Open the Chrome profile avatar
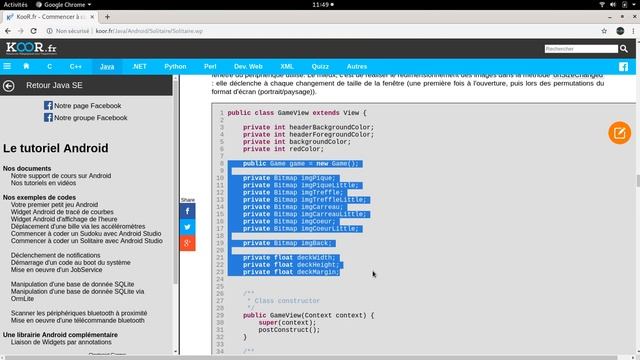The width and height of the screenshot is (640, 360). 620,31
